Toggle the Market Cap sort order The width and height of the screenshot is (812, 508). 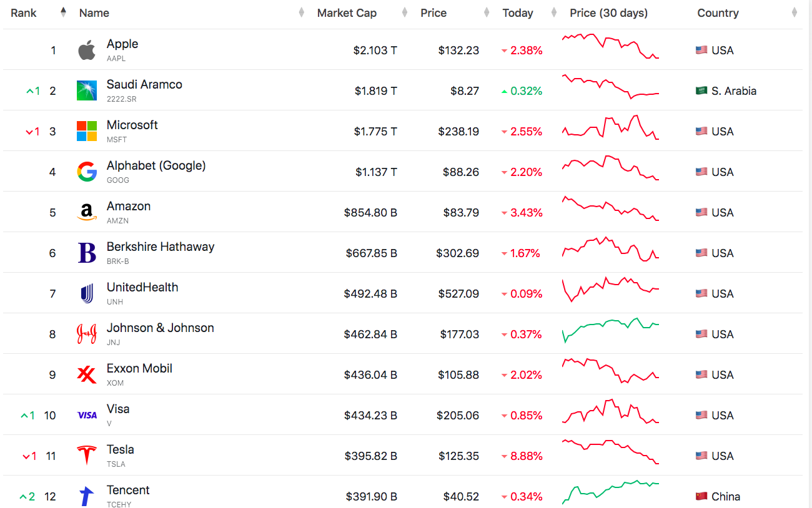pyautogui.click(x=404, y=11)
